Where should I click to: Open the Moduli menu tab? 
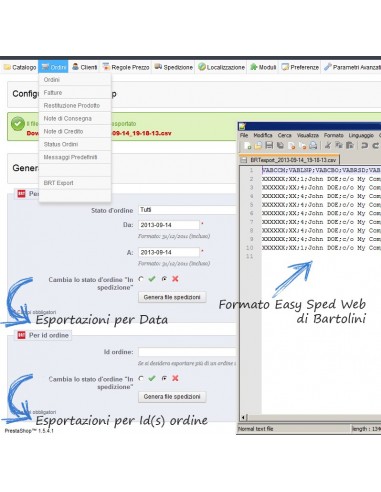pos(263,67)
